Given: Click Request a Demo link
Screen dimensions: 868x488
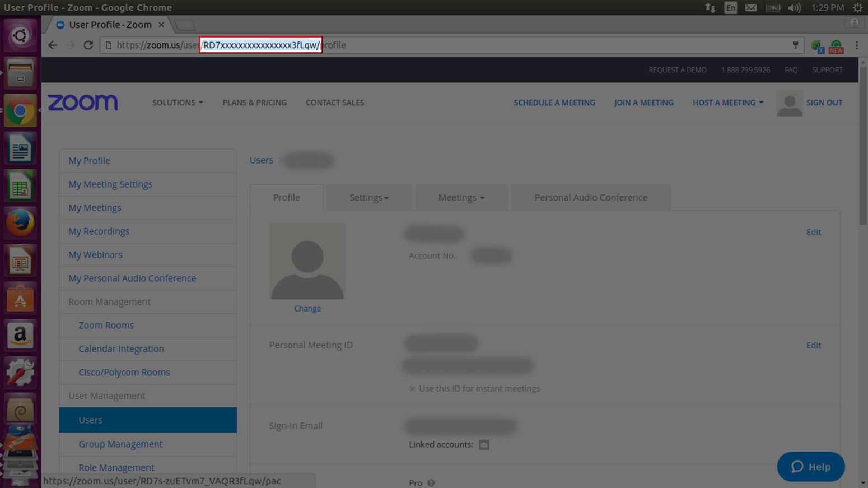Looking at the screenshot, I should (x=678, y=70).
